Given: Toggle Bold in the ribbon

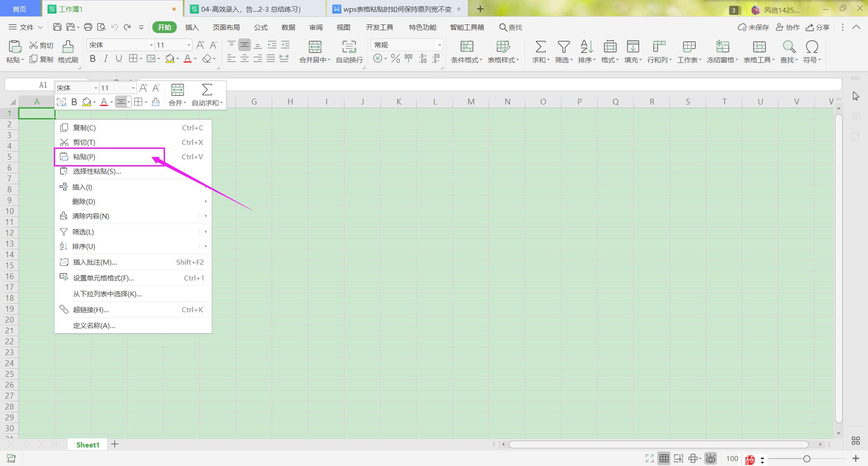Looking at the screenshot, I should click(x=93, y=59).
